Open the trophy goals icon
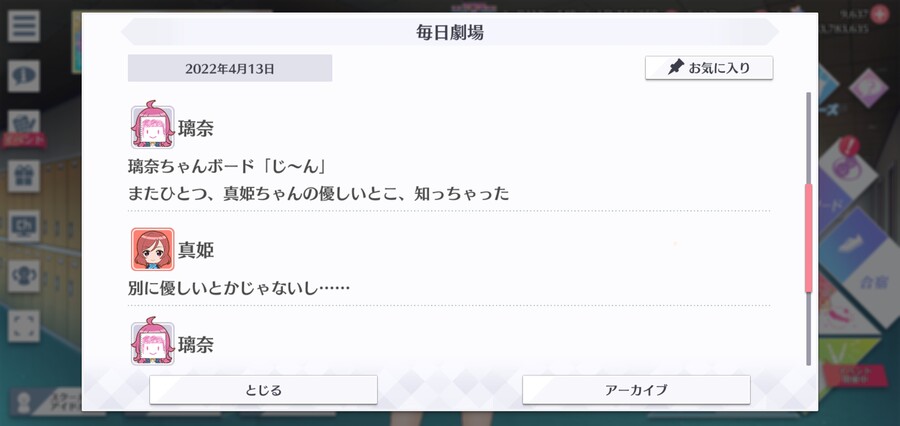The image size is (900, 426). pos(24,276)
